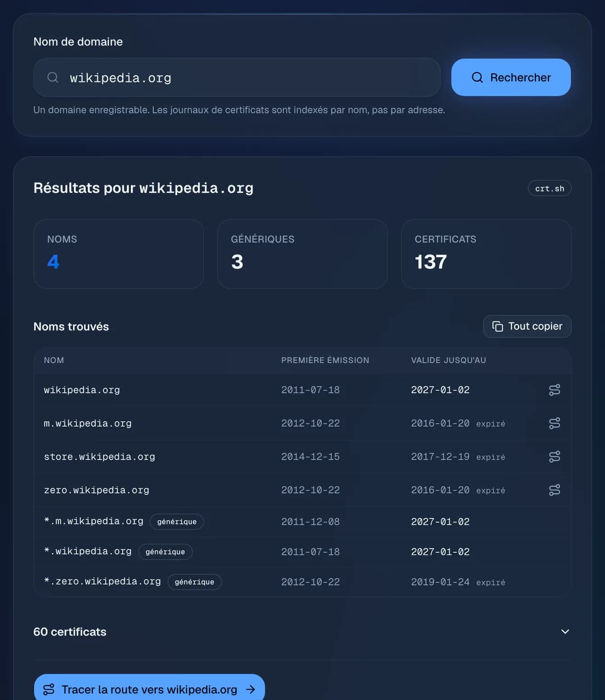Select the store.wikipedia.org name cell
Viewport: 605px width, 700px height.
click(x=99, y=457)
